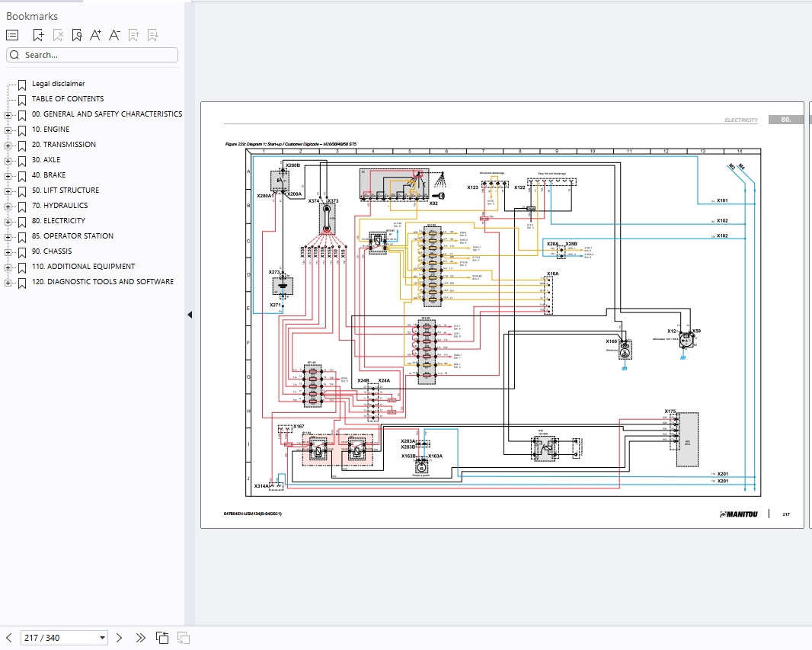This screenshot has height=650, width=812.
Task: Go to the next page arrow
Action: pyautogui.click(x=119, y=638)
